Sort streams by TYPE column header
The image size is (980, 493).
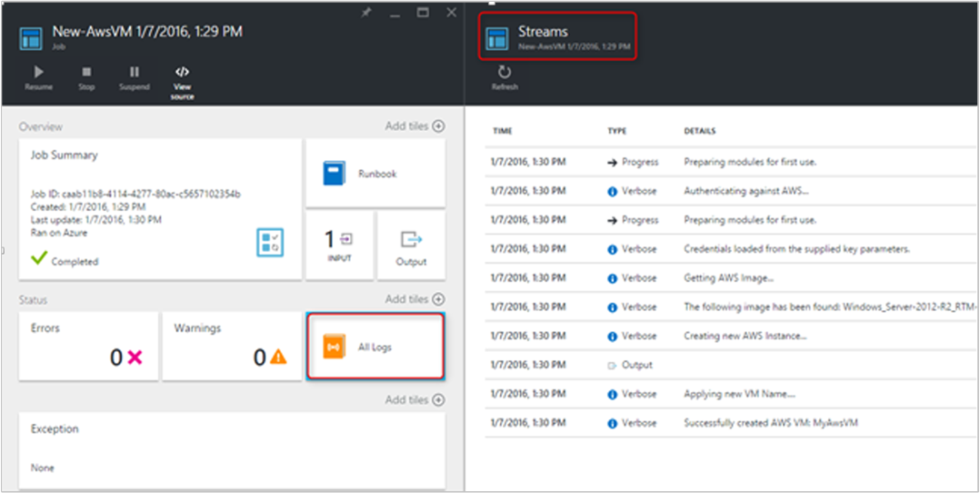coord(617,131)
